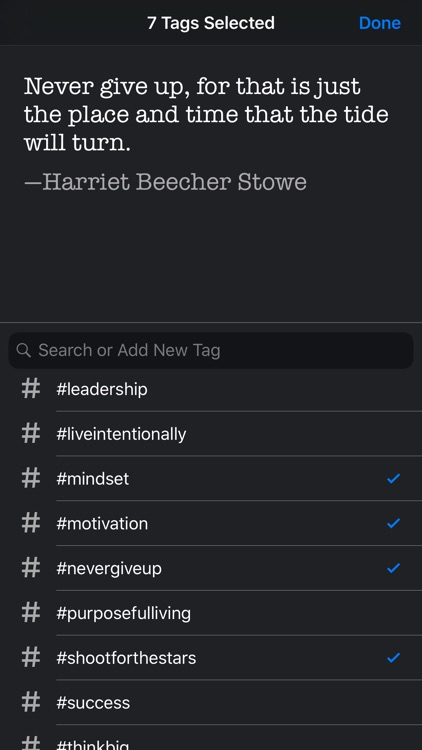Uncheck the #motivation tag checkmark
The image size is (422, 750).
click(x=393, y=523)
